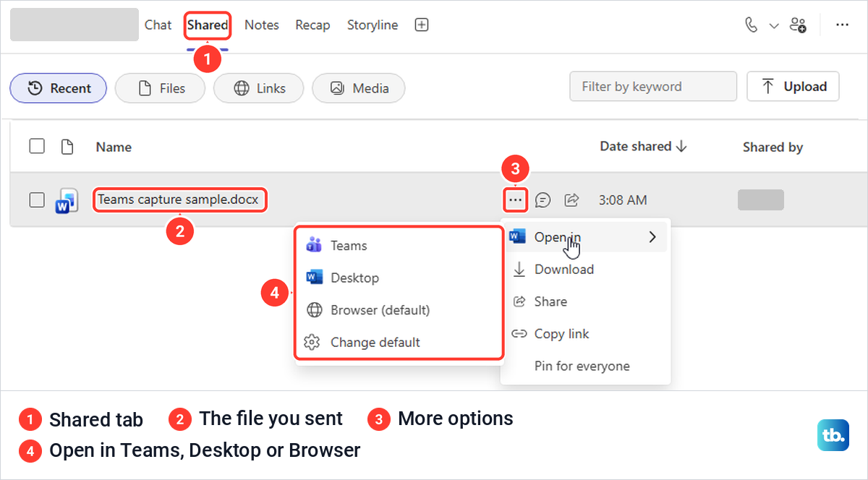Viewport: 868px width, 480px height.
Task: Click the chain link icon beside Copy link
Action: pos(519,334)
